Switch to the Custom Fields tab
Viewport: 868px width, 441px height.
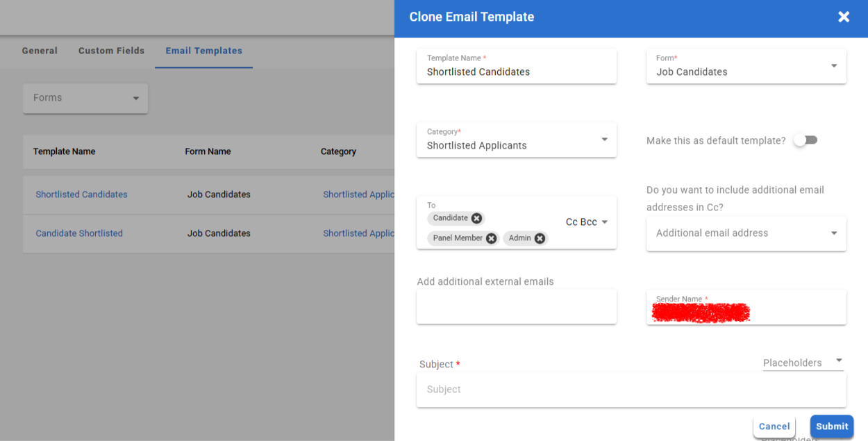coord(111,51)
